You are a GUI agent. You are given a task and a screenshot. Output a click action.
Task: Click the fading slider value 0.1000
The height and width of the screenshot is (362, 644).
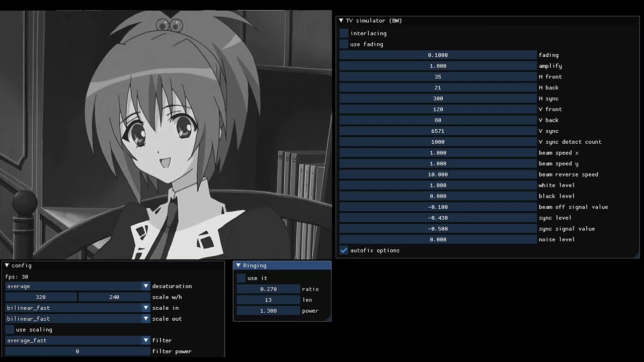coord(438,55)
